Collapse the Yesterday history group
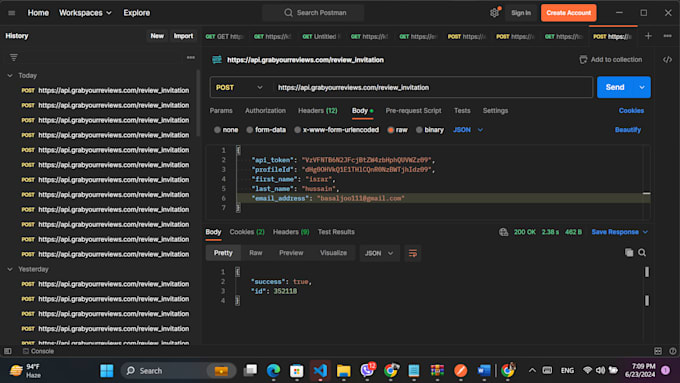The image size is (680, 383). point(10,269)
